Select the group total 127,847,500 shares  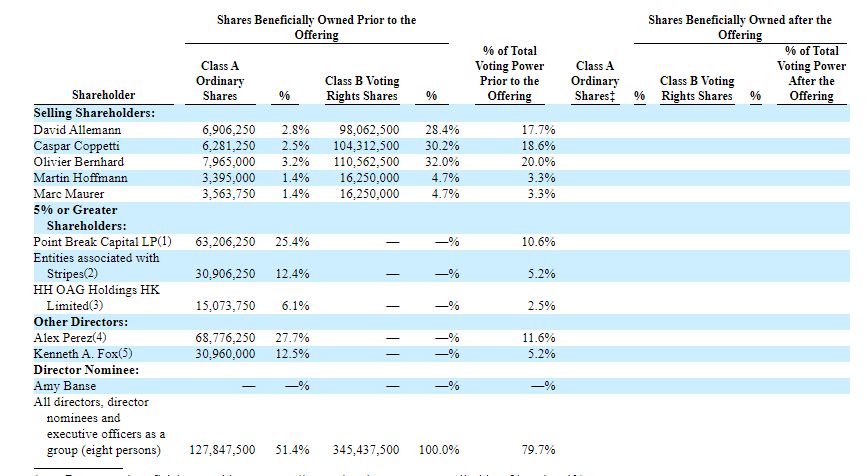[x=223, y=450]
